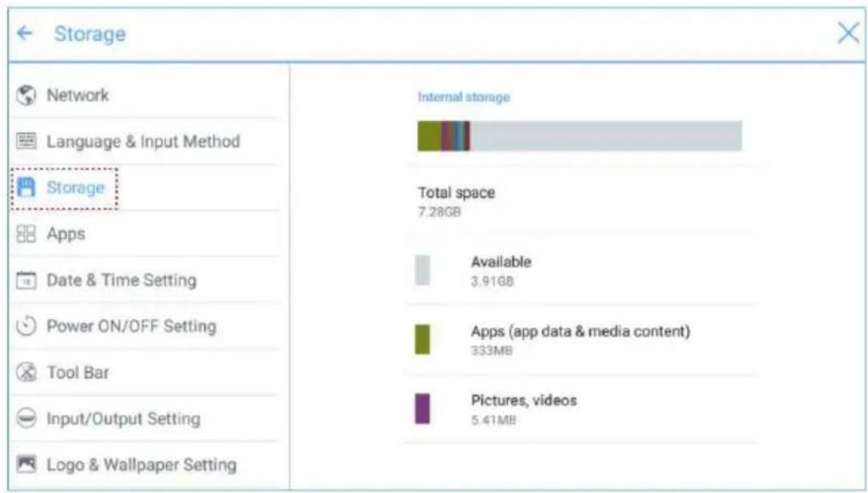Click the Tool Bar settings icon
Viewport: 868px width, 493px height.
(x=26, y=372)
